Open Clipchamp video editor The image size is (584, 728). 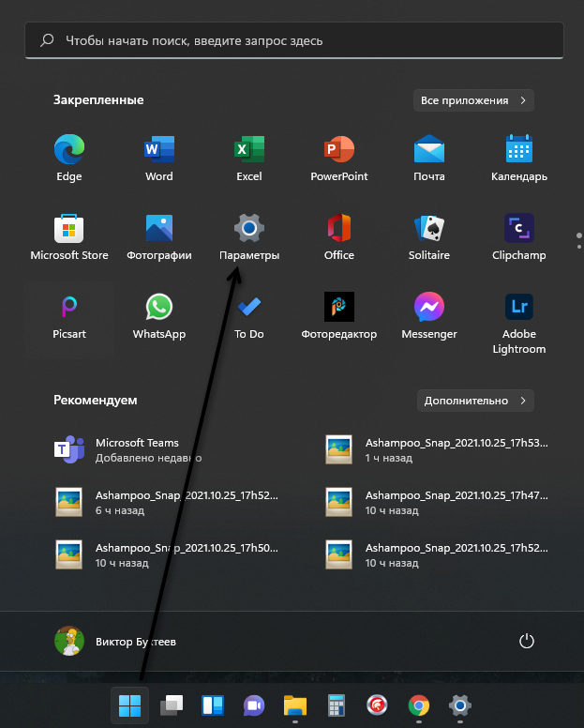click(x=519, y=237)
